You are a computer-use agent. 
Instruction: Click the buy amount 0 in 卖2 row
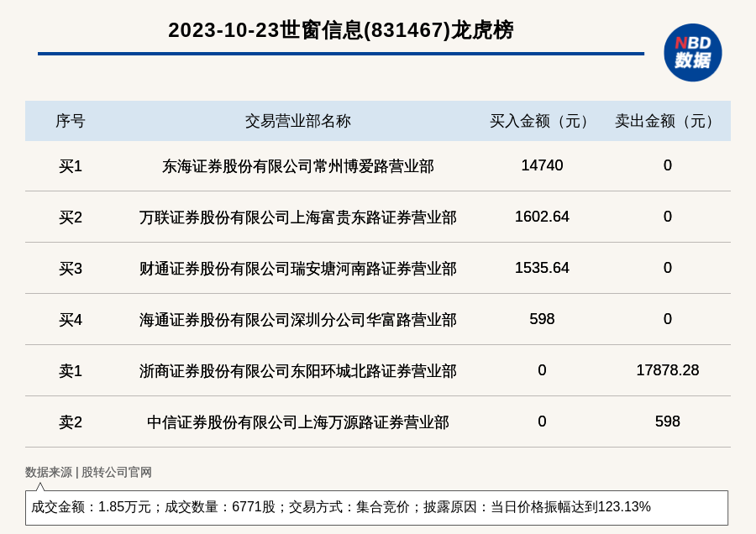coord(542,421)
